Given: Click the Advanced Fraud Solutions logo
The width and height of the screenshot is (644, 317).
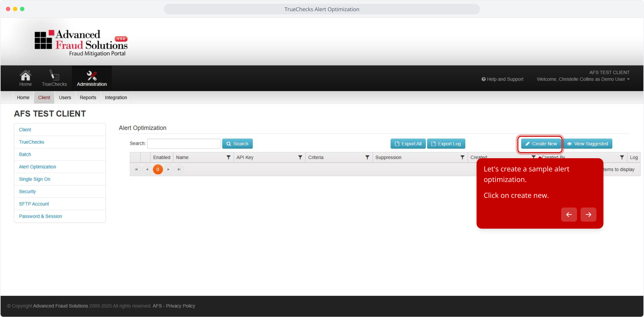Looking at the screenshot, I should click(81, 43).
